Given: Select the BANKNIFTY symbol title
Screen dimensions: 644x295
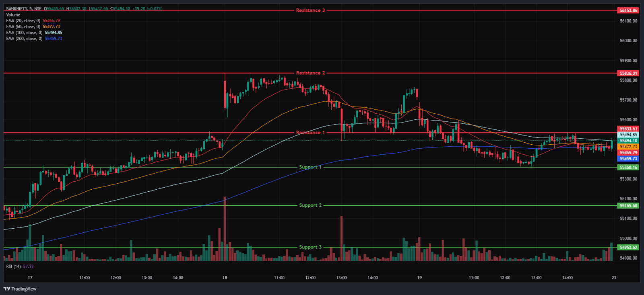Looking at the screenshot, I should 17,8.
